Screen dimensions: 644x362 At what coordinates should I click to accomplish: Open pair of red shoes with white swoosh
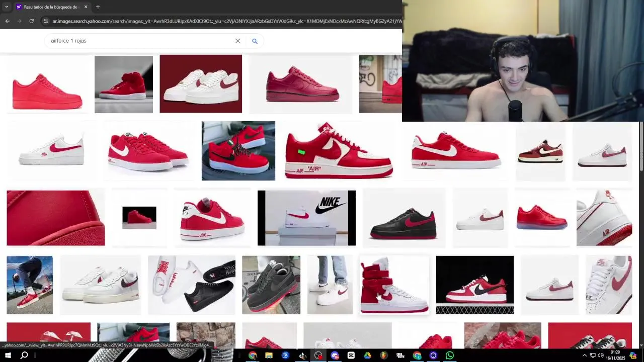coord(148,151)
